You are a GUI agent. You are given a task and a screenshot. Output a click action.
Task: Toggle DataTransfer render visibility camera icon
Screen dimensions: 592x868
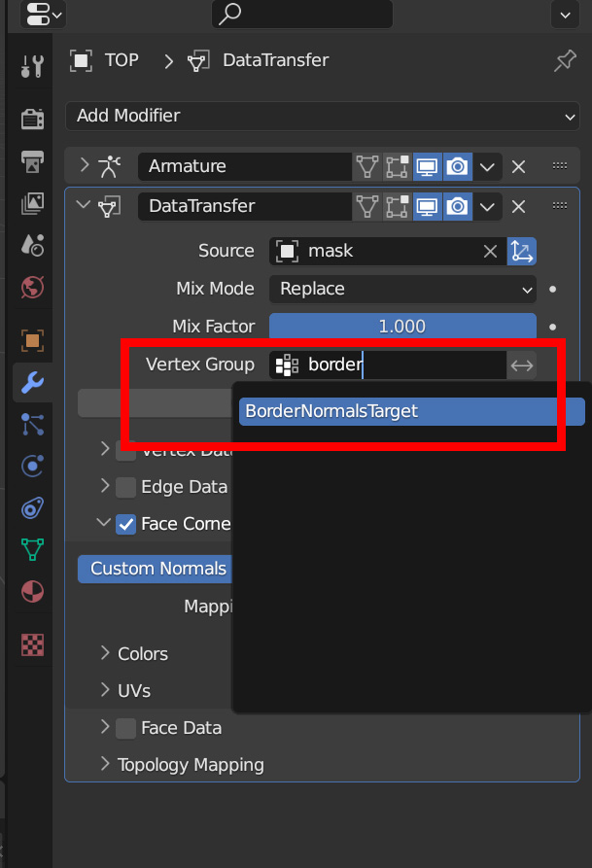[x=457, y=206]
